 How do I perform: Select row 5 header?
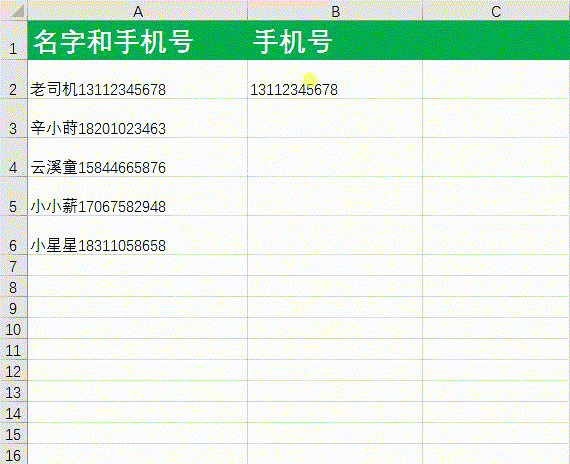point(14,196)
